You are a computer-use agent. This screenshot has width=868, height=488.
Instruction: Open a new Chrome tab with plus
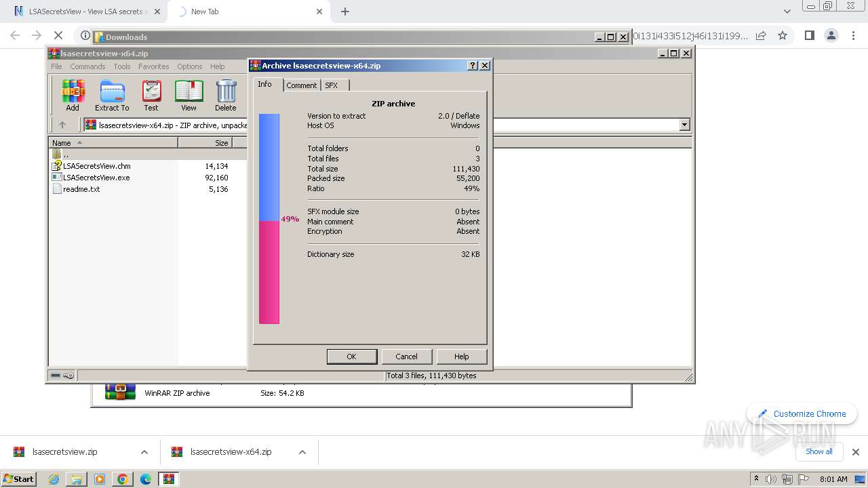point(345,12)
